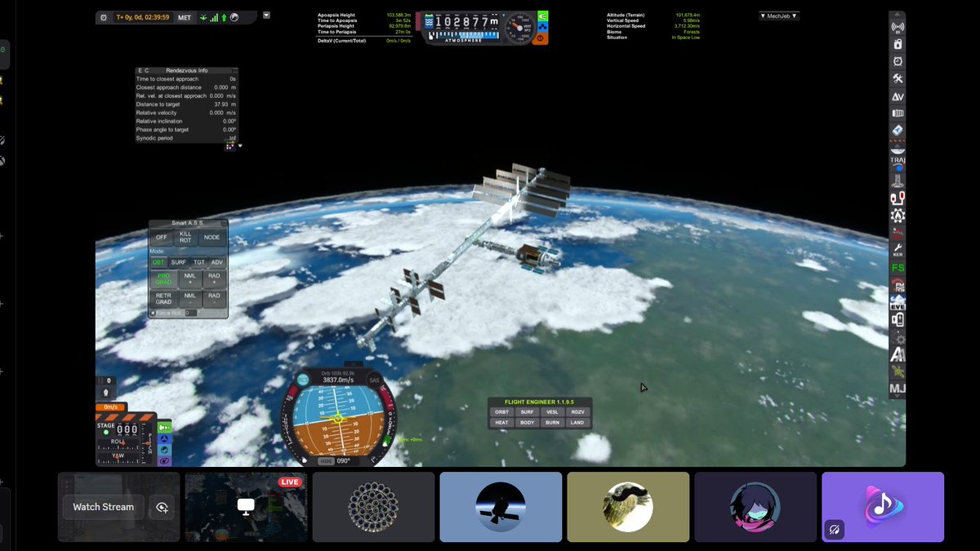Click the Watch Stream button

104,507
